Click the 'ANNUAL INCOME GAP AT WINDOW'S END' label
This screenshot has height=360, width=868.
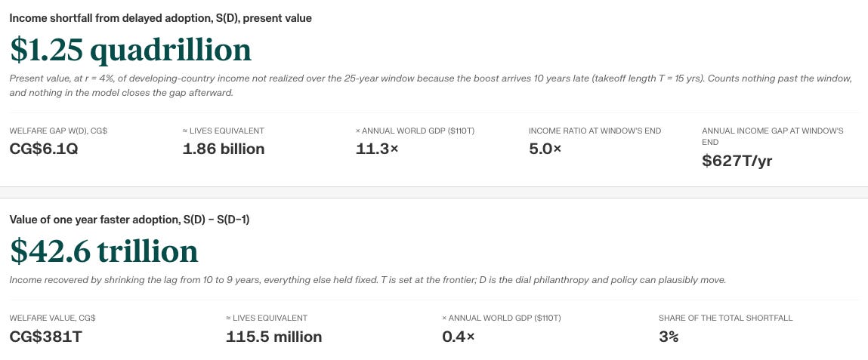[773, 137]
